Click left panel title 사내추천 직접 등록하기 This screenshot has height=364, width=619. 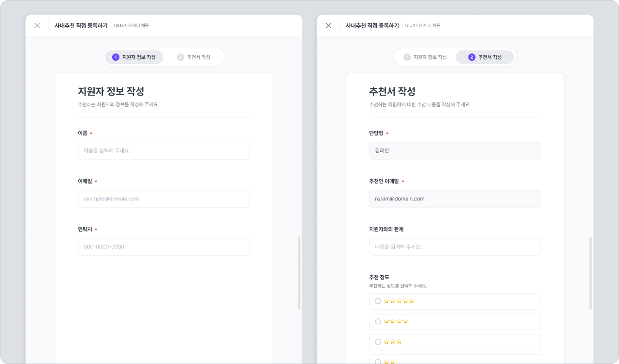[81, 26]
